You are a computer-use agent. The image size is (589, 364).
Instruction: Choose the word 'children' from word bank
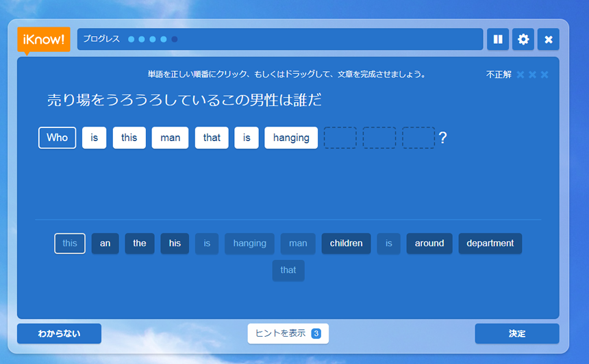coord(346,244)
